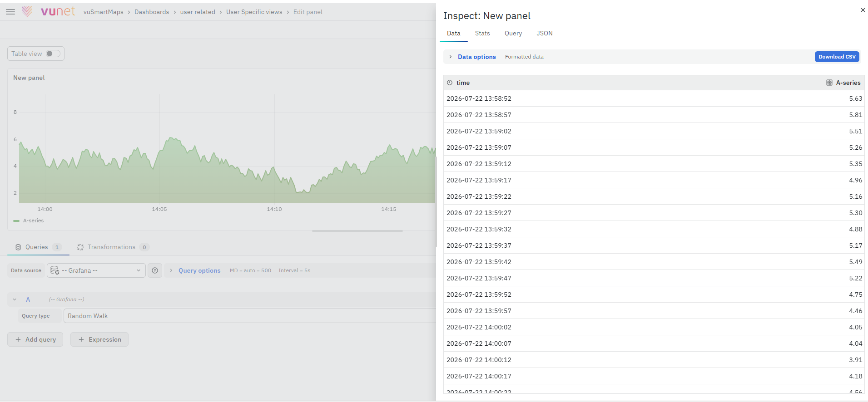Select the Transformations tab
The image size is (868, 402).
tap(113, 247)
